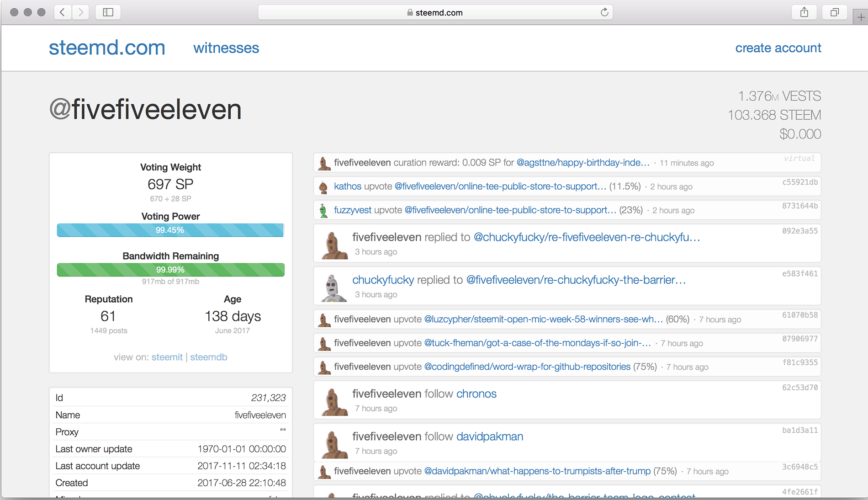Click avatar beside tuck-fheman upvote entry

click(x=324, y=343)
